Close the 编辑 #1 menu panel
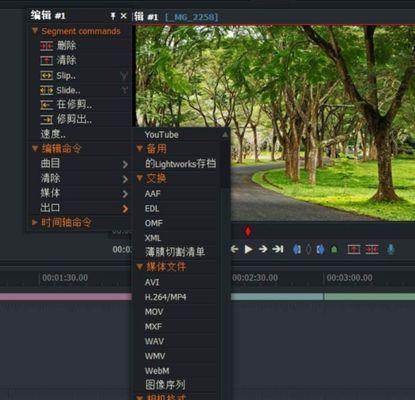 pyautogui.click(x=123, y=16)
